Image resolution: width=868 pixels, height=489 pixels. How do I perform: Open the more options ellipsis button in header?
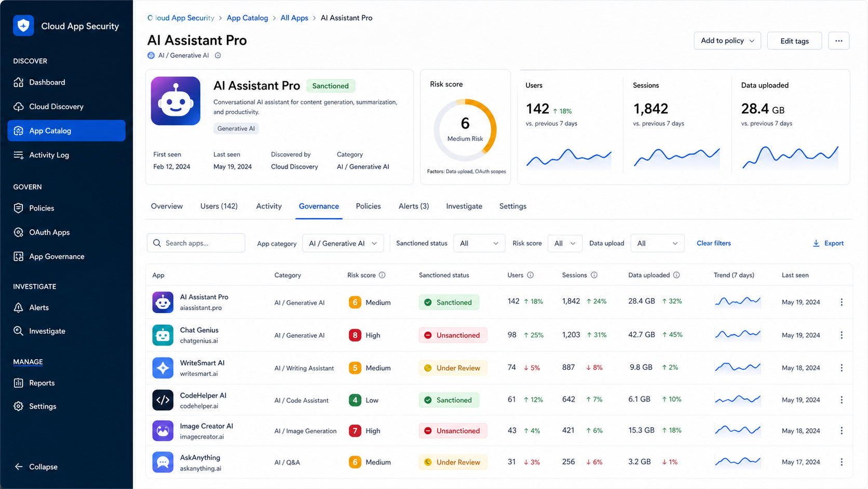click(x=838, y=41)
